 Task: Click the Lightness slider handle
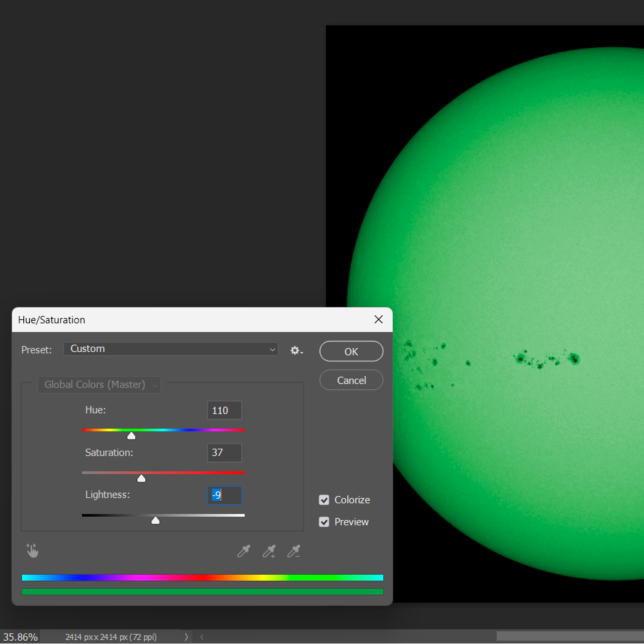point(155,521)
